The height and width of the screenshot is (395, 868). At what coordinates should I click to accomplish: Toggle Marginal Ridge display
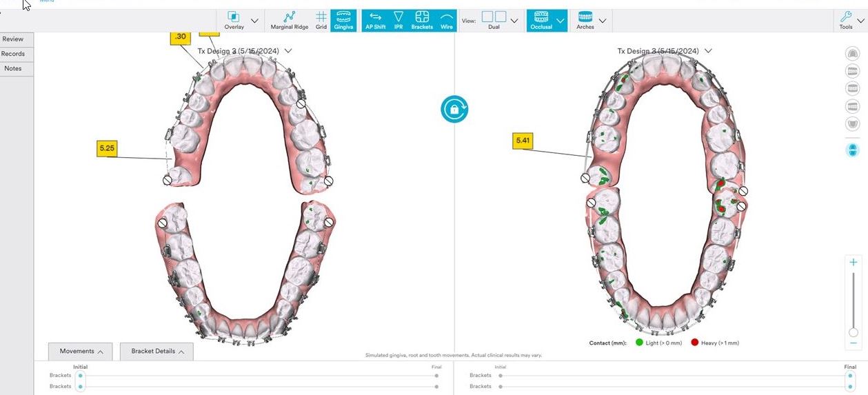point(290,20)
